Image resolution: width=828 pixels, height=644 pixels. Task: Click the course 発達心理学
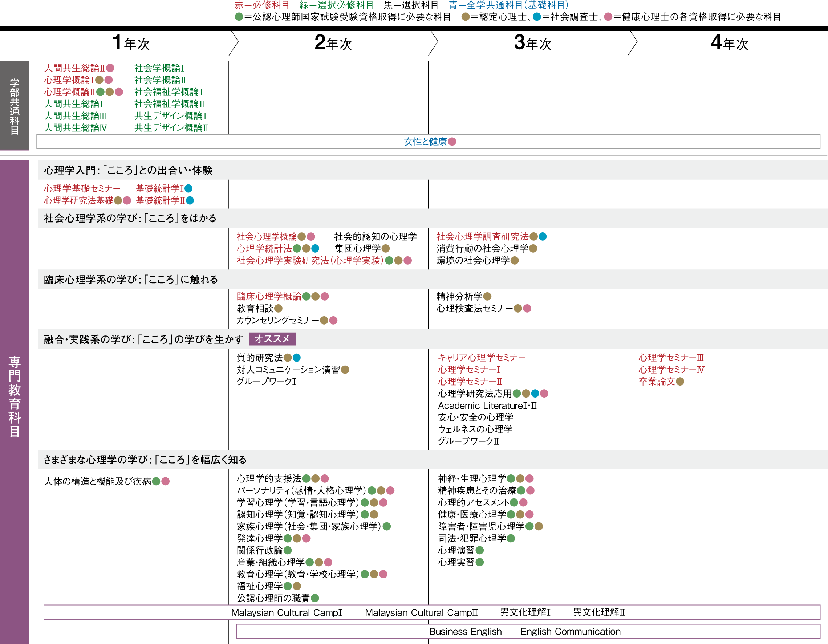[260, 538]
